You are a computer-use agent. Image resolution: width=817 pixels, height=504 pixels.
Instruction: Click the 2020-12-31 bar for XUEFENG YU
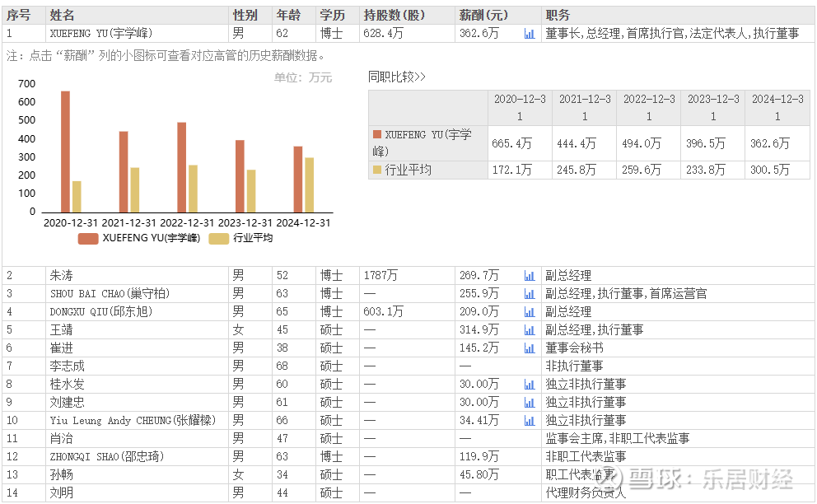(66, 152)
